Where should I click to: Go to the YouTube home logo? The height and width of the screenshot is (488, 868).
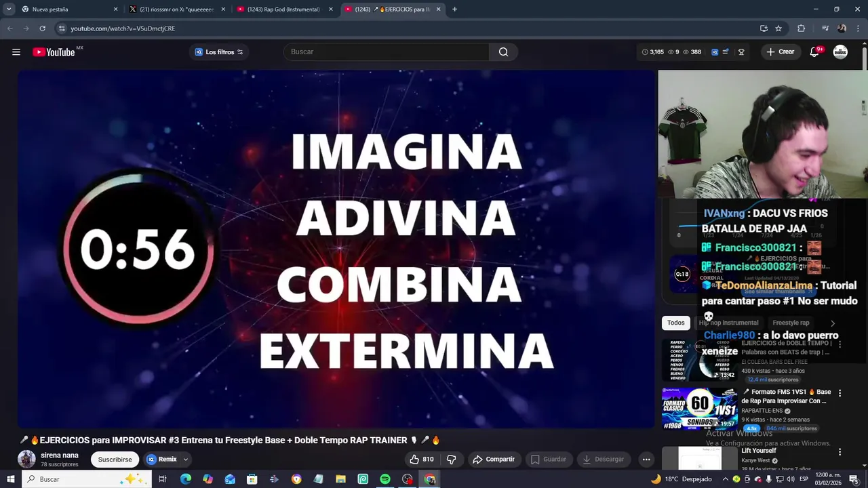54,52
